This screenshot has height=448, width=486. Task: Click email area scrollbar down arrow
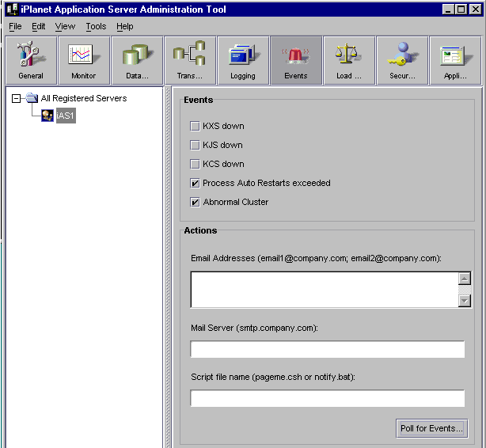tap(465, 301)
